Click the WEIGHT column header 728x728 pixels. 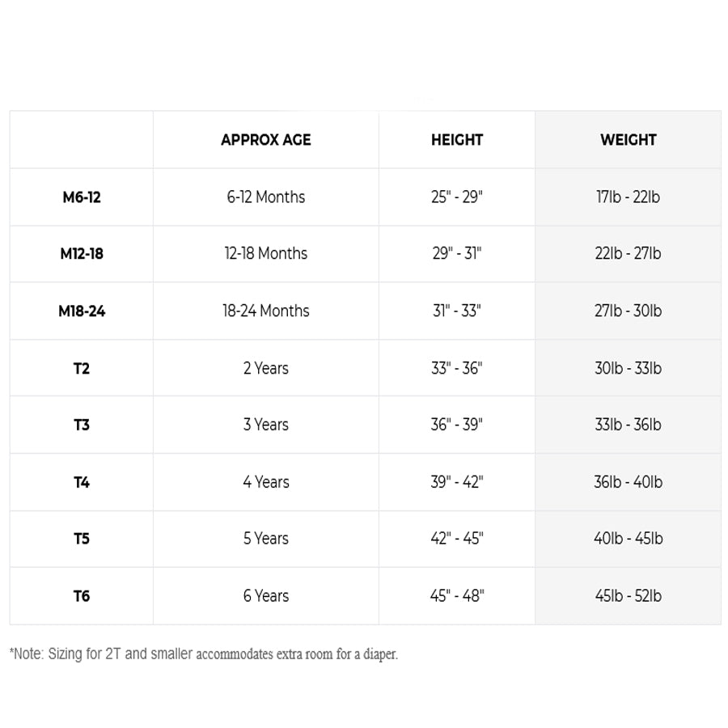(628, 140)
